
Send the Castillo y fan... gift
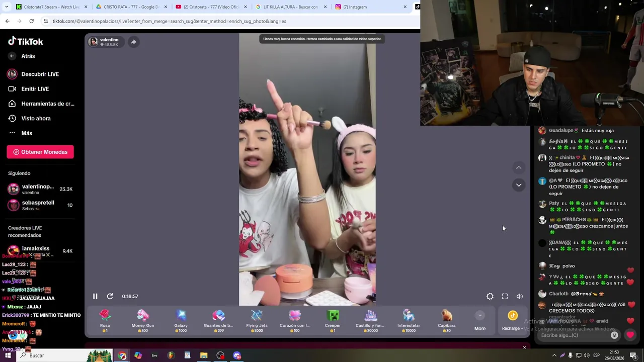click(370, 320)
